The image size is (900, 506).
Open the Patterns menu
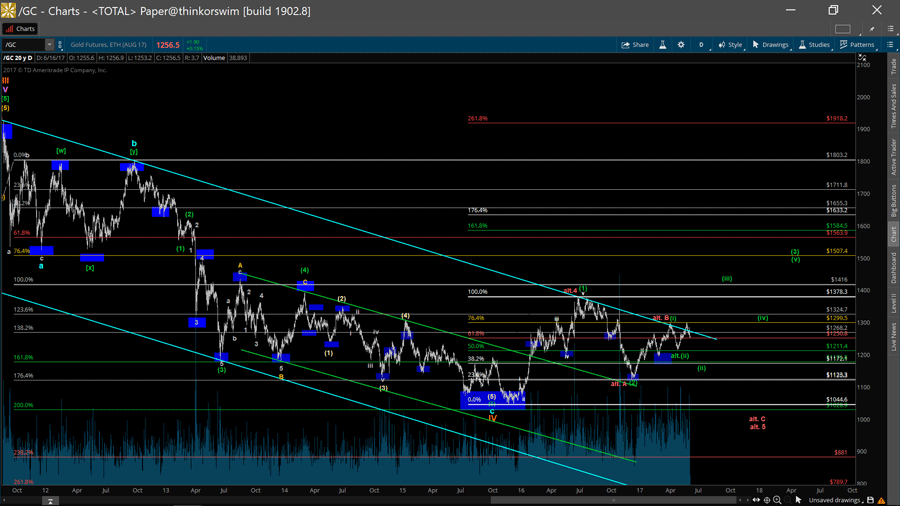point(857,45)
